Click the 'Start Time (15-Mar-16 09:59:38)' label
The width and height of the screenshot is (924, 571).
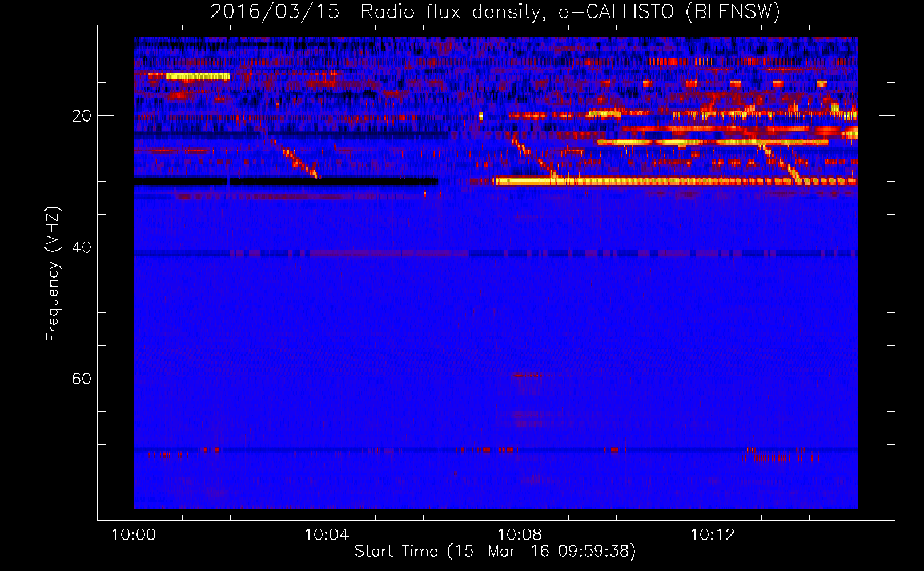click(x=495, y=552)
